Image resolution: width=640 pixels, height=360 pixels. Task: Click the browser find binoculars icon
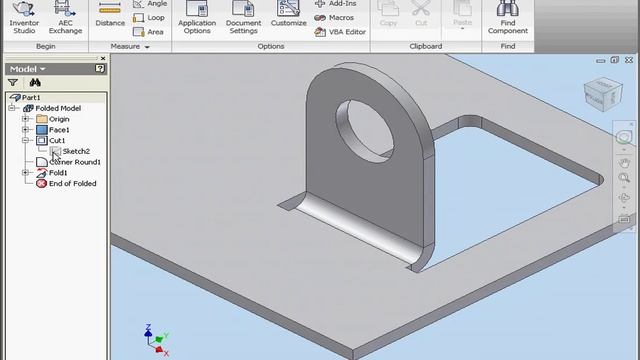[35, 83]
